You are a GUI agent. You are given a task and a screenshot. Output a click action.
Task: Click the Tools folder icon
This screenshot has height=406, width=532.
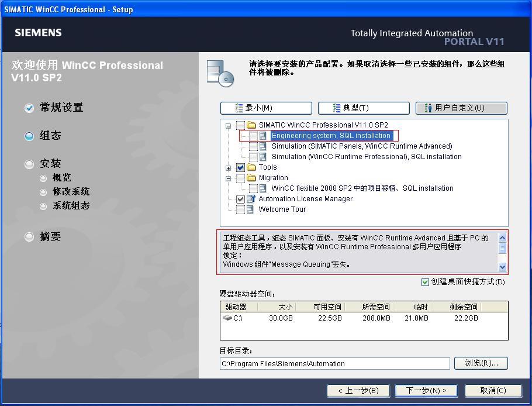(251, 167)
